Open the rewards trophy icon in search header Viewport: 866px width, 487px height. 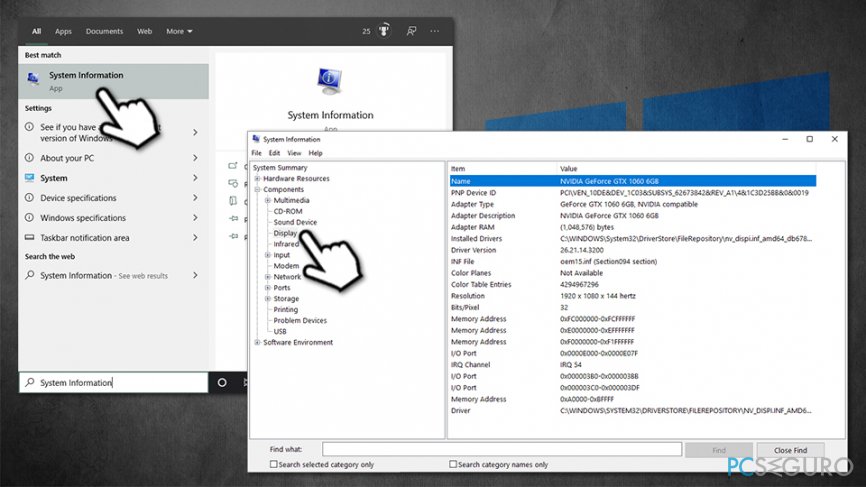click(x=384, y=31)
